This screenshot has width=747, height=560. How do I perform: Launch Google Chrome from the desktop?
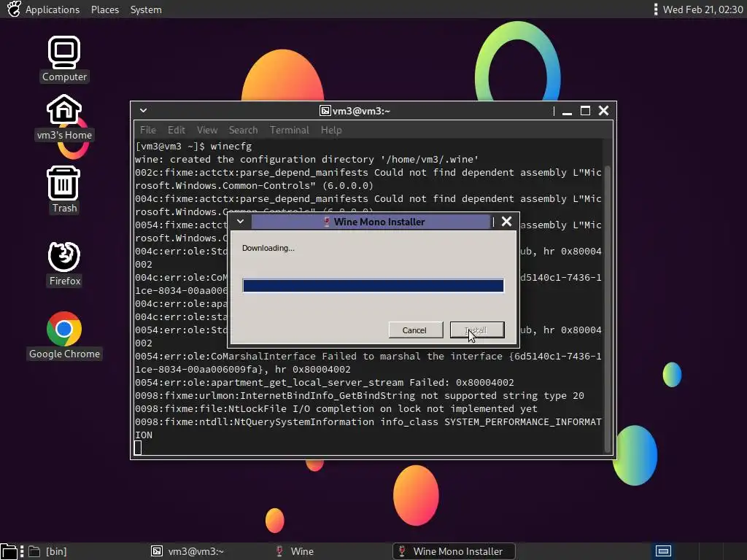click(64, 335)
